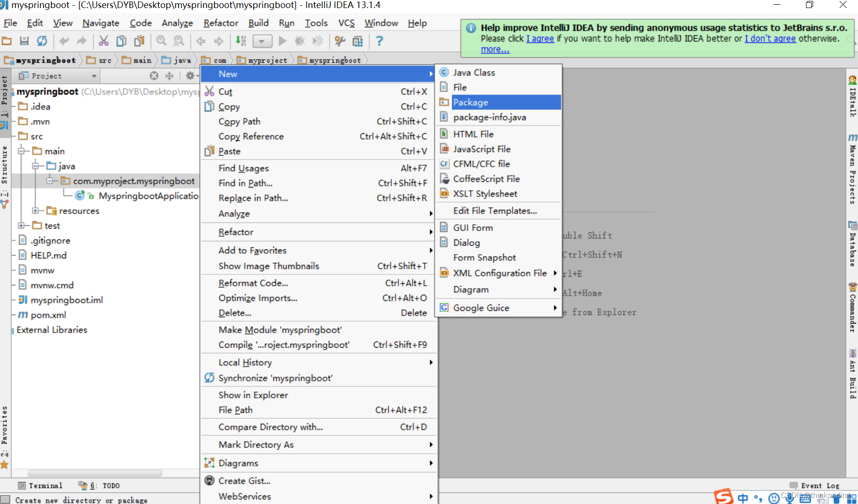Screen dimensions: 858x504
Task: Select Mark Directory As entry
Action: click(x=319, y=444)
